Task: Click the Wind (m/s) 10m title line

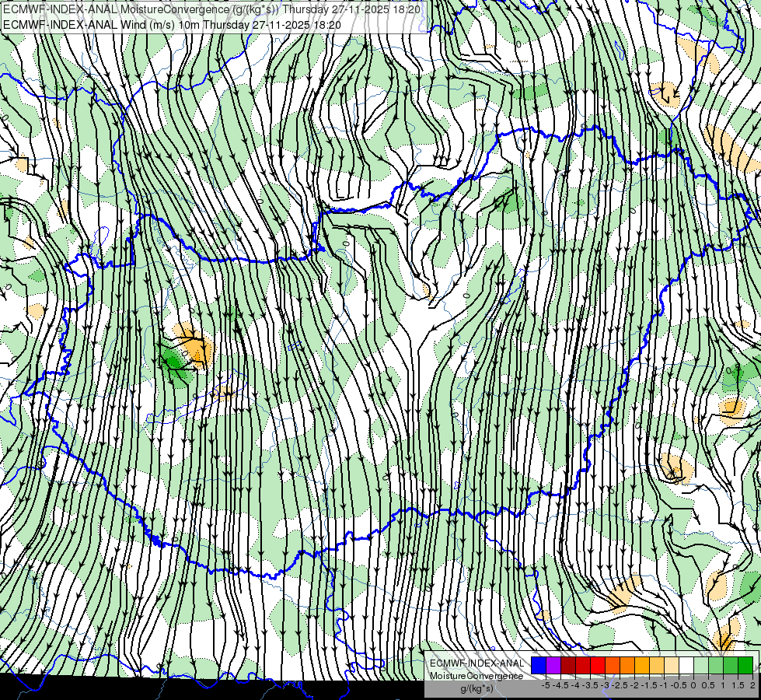Action: pos(172,25)
